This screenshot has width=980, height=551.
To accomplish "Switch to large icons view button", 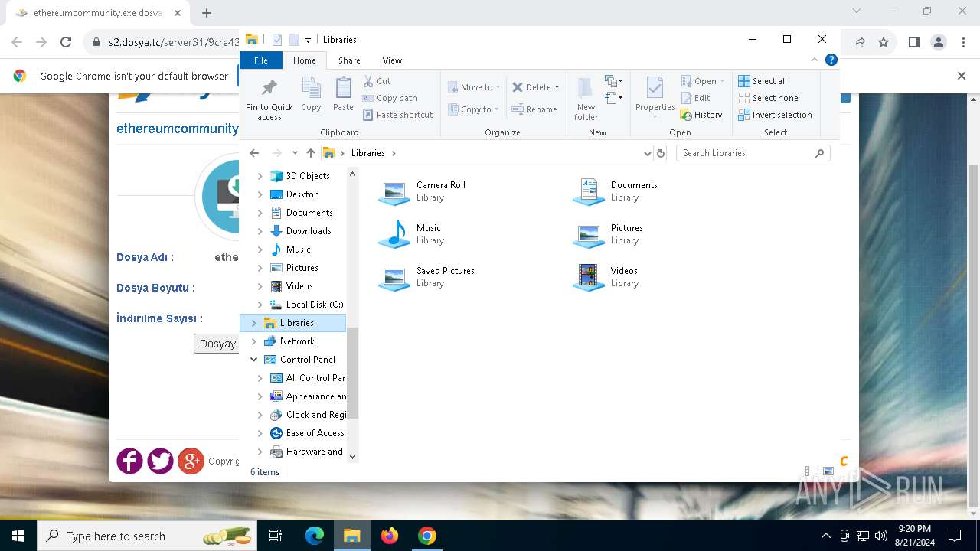I will [828, 471].
